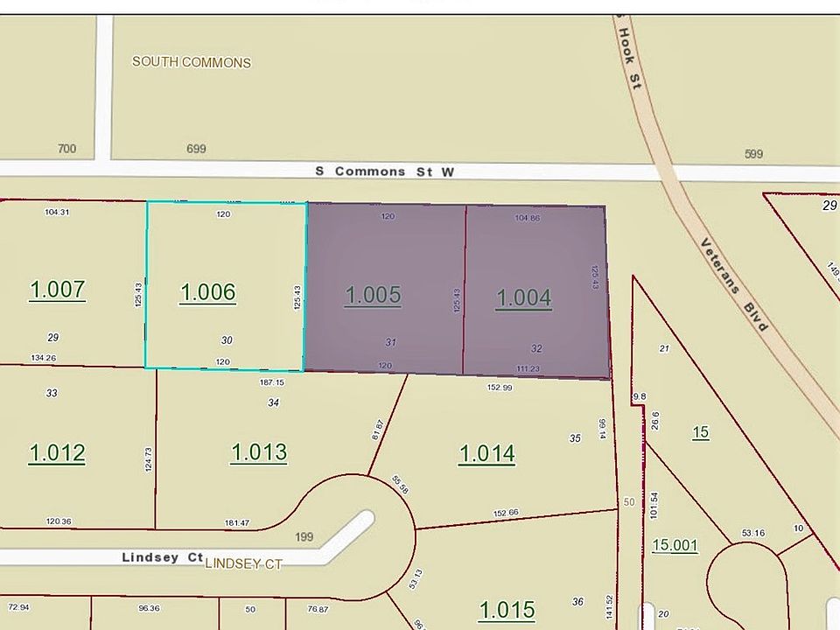The height and width of the screenshot is (630, 840).
Task: Click the SOUTH COMMONS subdivision label
Action: click(192, 62)
